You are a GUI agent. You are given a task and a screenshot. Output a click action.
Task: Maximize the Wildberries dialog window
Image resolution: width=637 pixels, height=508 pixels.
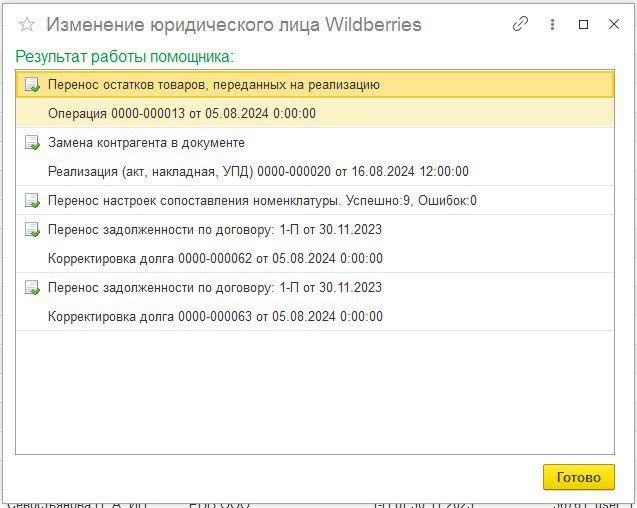[x=584, y=25]
